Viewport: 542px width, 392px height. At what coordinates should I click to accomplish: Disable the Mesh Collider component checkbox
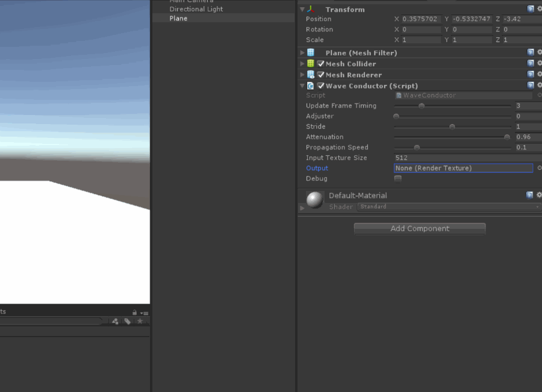[321, 64]
